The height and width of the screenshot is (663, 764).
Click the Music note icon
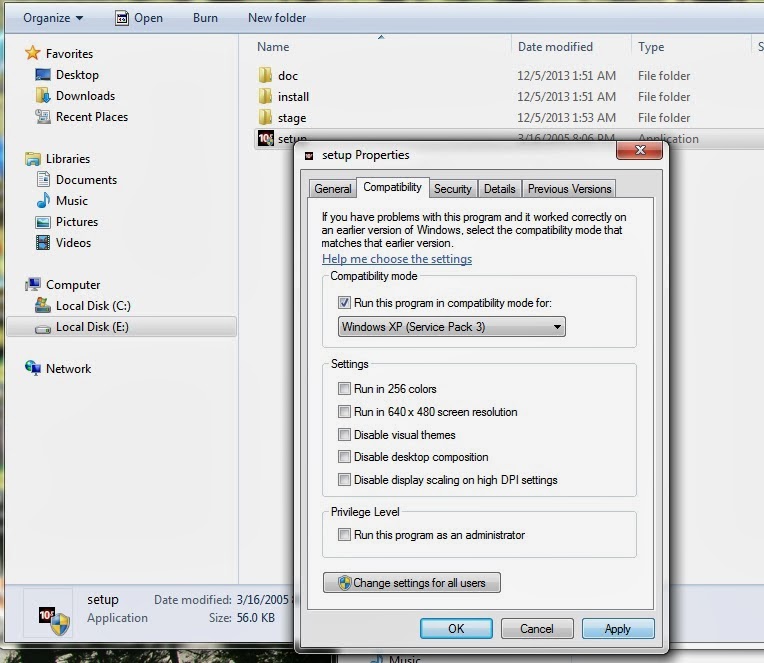[43, 200]
